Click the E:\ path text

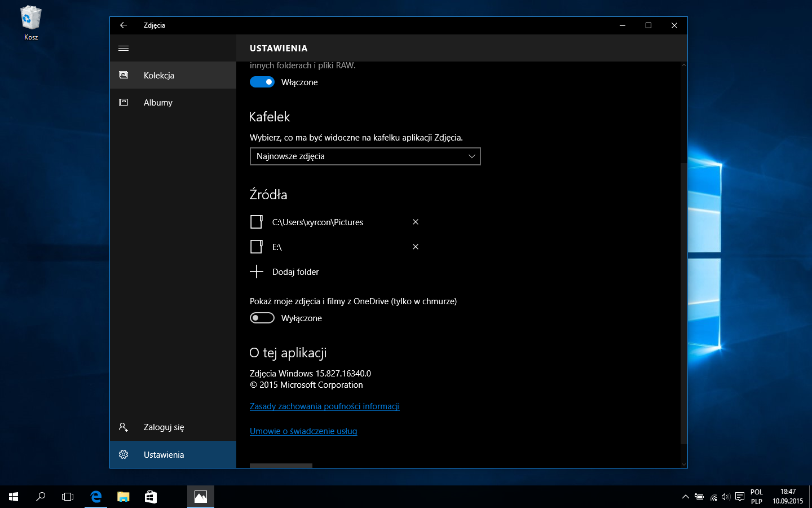[x=277, y=247]
